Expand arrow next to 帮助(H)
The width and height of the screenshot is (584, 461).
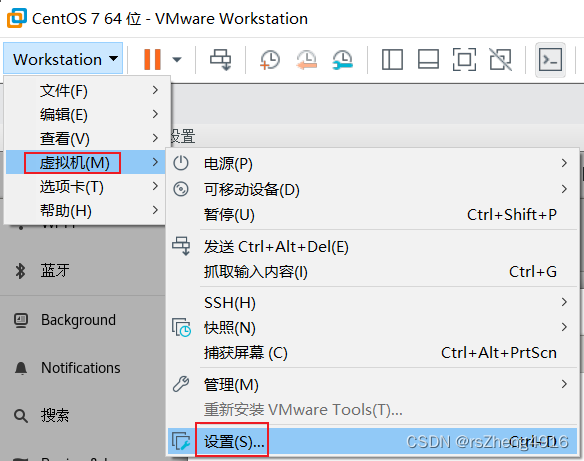coord(155,210)
